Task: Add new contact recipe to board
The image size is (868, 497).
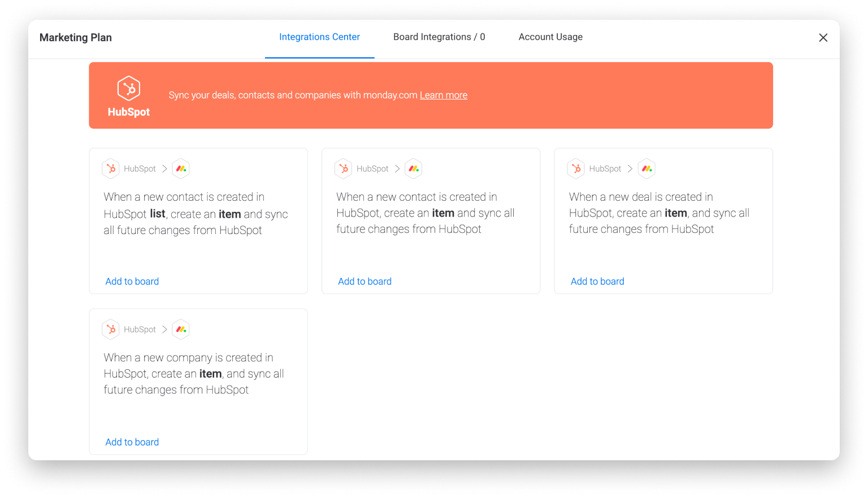Action: pyautogui.click(x=364, y=281)
